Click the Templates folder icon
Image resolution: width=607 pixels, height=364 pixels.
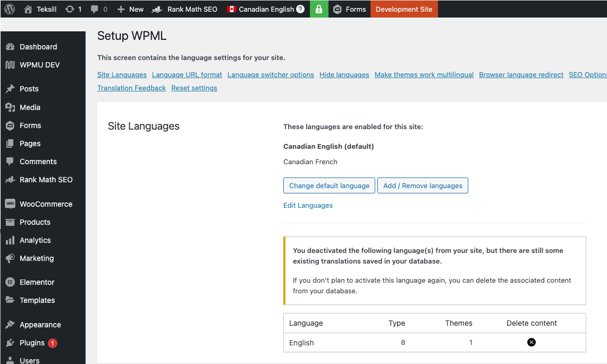pos(10,300)
